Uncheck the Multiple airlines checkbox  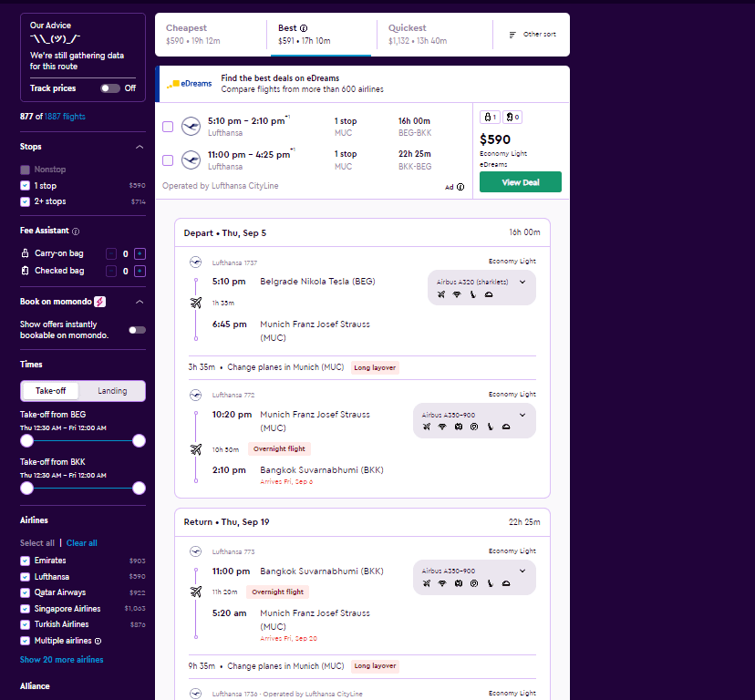(x=25, y=641)
